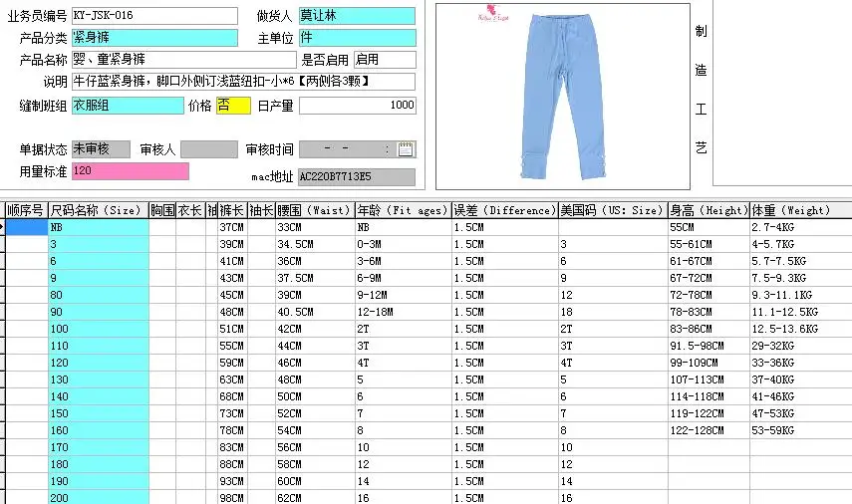Click the 是否启用 field showing 启用
The height and width of the screenshot is (504, 852).
[385, 59]
